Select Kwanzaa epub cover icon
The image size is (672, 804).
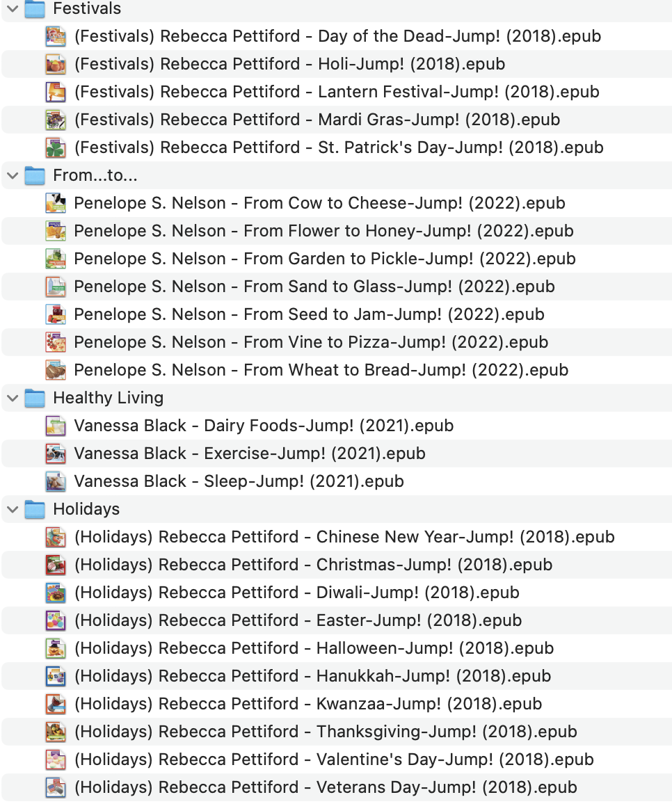coord(56,704)
